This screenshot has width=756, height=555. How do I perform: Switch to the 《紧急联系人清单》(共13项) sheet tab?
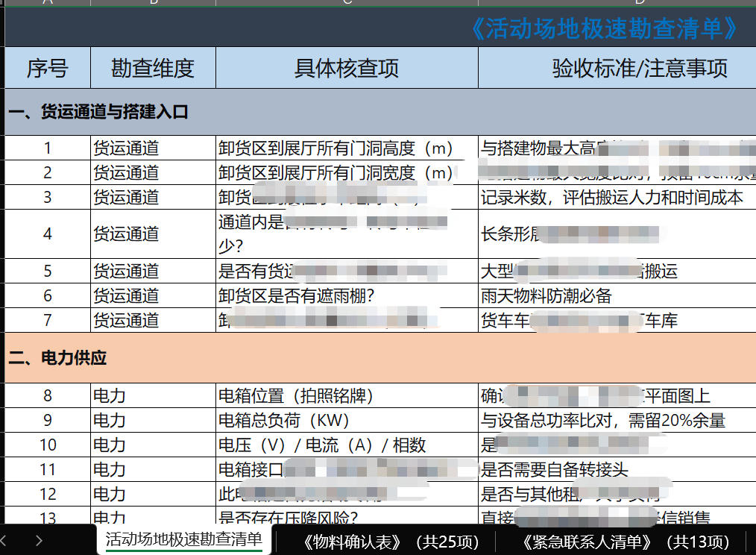(626, 542)
